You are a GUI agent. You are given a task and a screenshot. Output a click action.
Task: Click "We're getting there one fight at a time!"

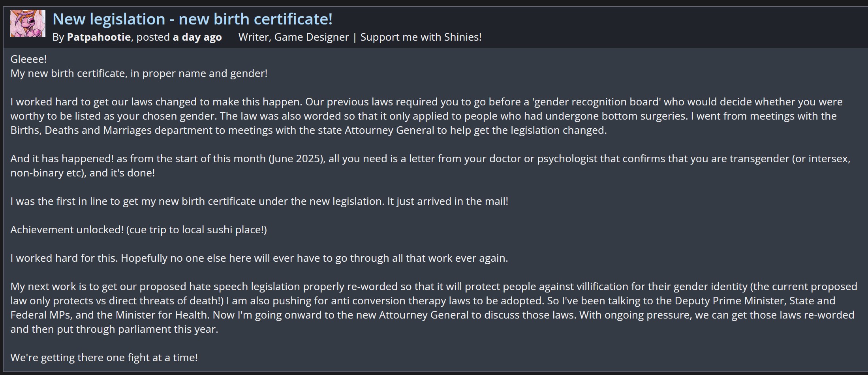[x=104, y=358]
